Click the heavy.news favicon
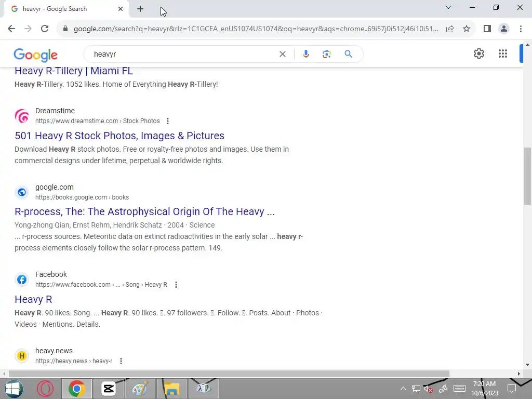Screen dimensions: 532x399 (x=22, y=356)
